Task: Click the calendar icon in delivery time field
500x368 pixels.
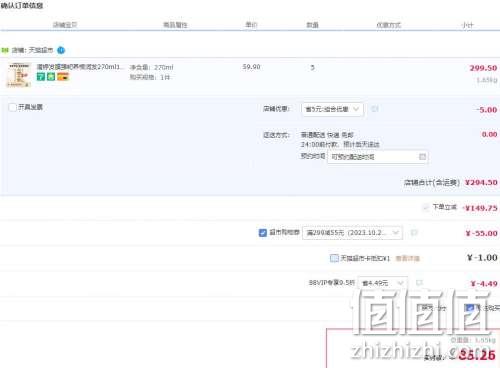Action: tap(422, 156)
